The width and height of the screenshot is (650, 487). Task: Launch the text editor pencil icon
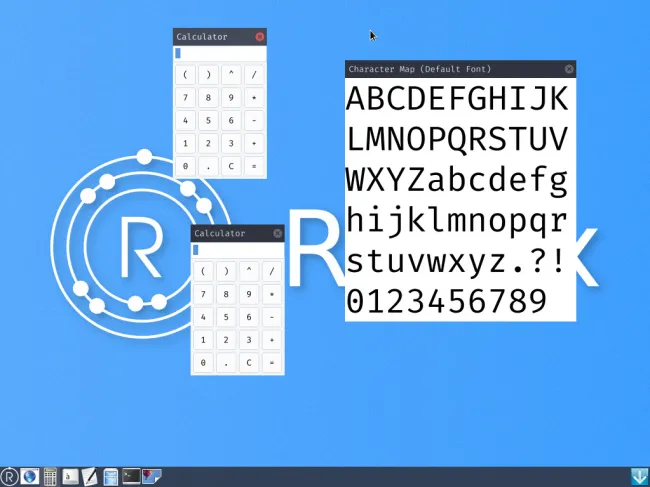point(90,477)
